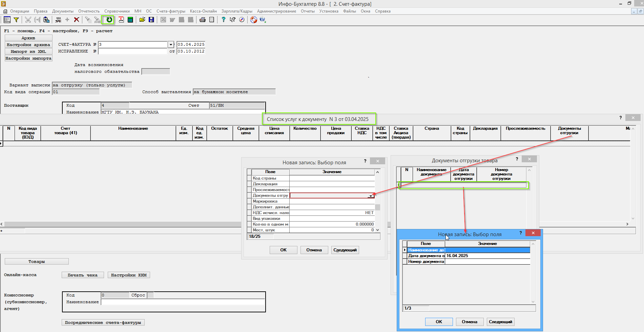This screenshot has height=332, width=644.
Task: Click Отмена in the middle Выбор поля dialog
Action: 314,250
